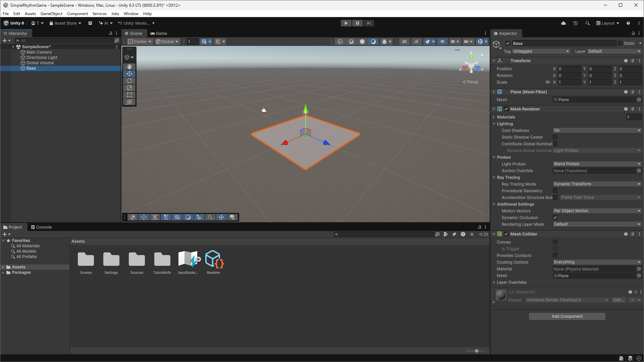Disable the Dynamic Occlusion checkbox
644x362 pixels.
[x=555, y=218]
